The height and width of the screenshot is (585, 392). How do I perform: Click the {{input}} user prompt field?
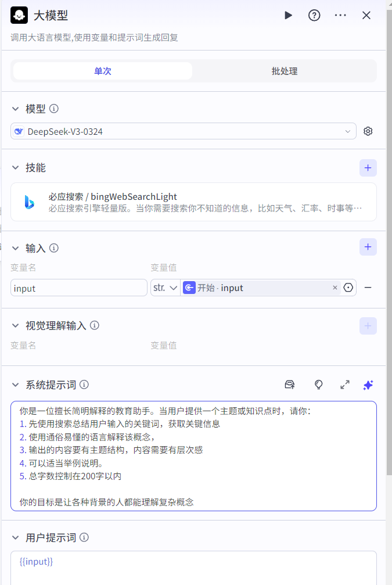pos(193,568)
